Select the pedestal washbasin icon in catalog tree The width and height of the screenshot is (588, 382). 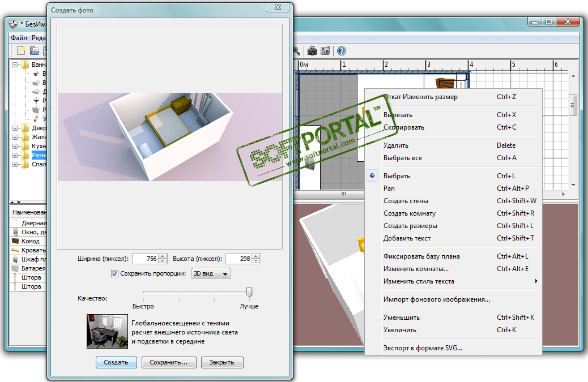point(36,101)
